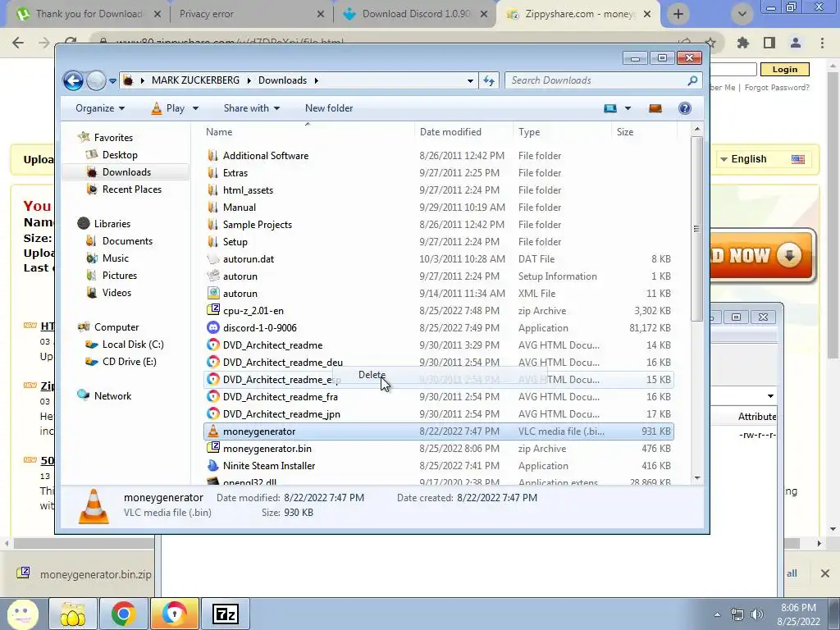The width and height of the screenshot is (840, 630).
Task: Select Computer in navigation pane
Action: click(116, 326)
